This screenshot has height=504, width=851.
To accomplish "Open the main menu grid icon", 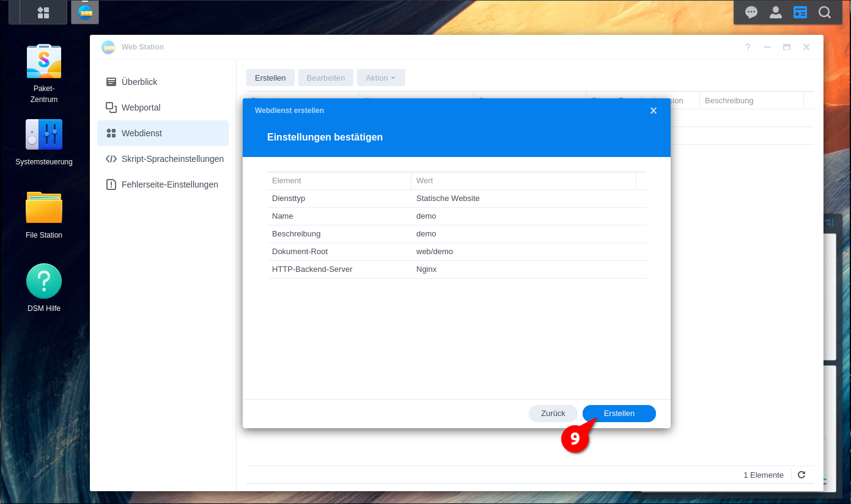I will [x=43, y=12].
